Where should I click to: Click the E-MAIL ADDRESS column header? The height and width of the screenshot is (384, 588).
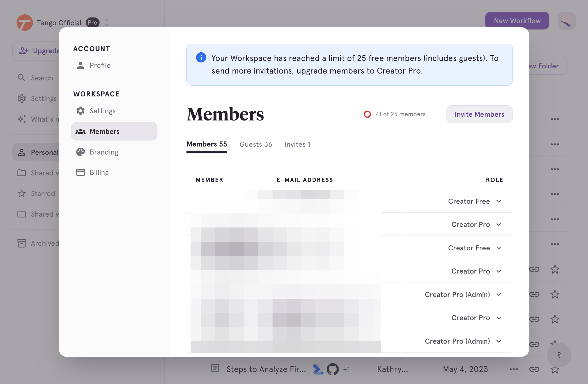tap(305, 180)
